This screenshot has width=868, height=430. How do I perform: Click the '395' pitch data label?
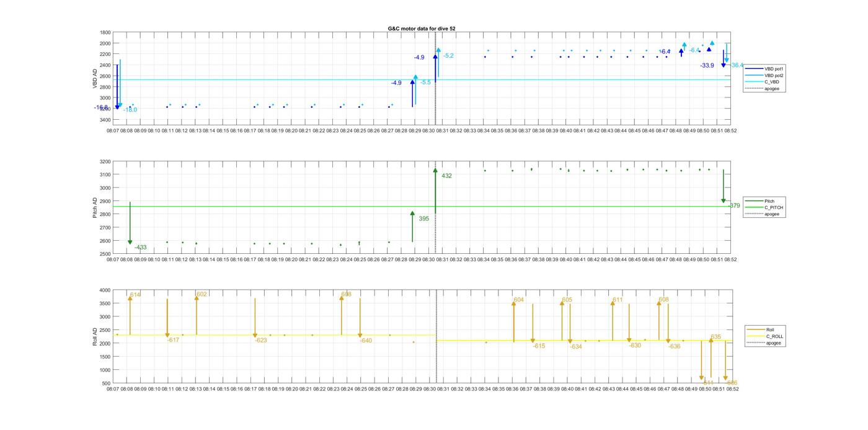tap(423, 218)
